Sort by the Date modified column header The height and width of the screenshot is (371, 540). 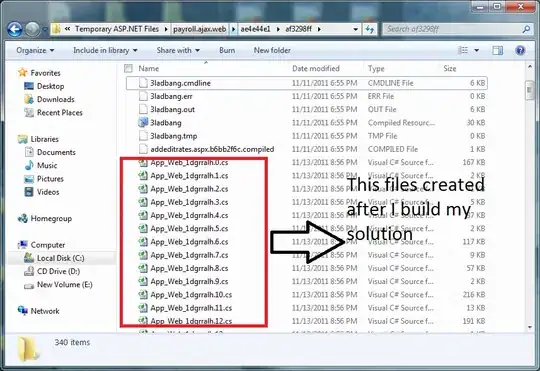316,68
